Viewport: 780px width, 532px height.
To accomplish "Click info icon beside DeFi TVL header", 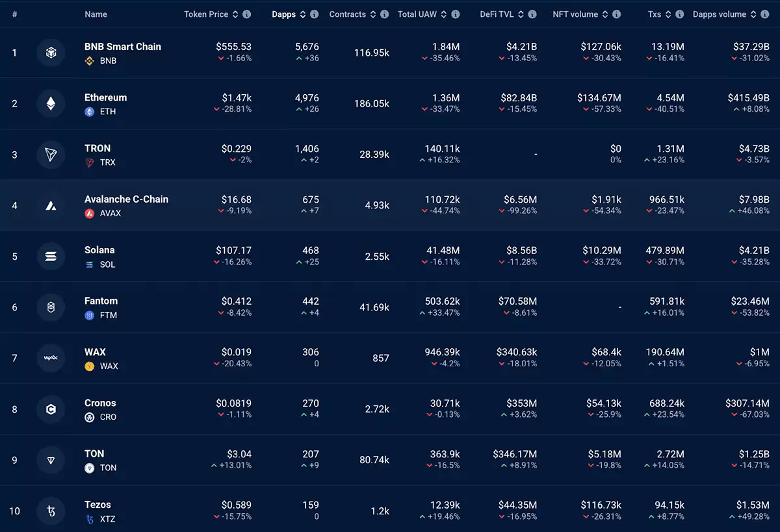I will [x=532, y=14].
